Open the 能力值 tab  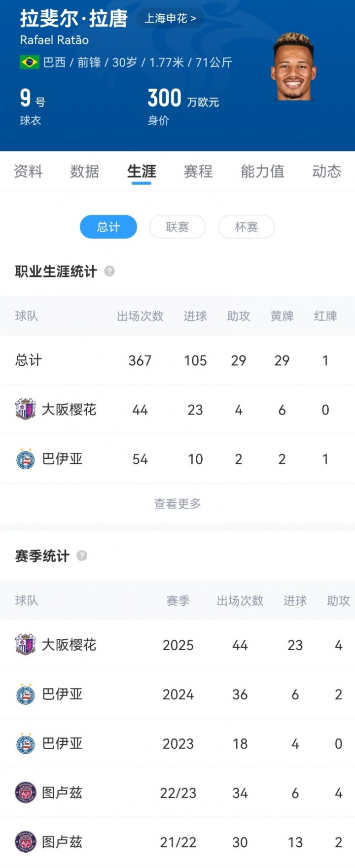(x=262, y=171)
